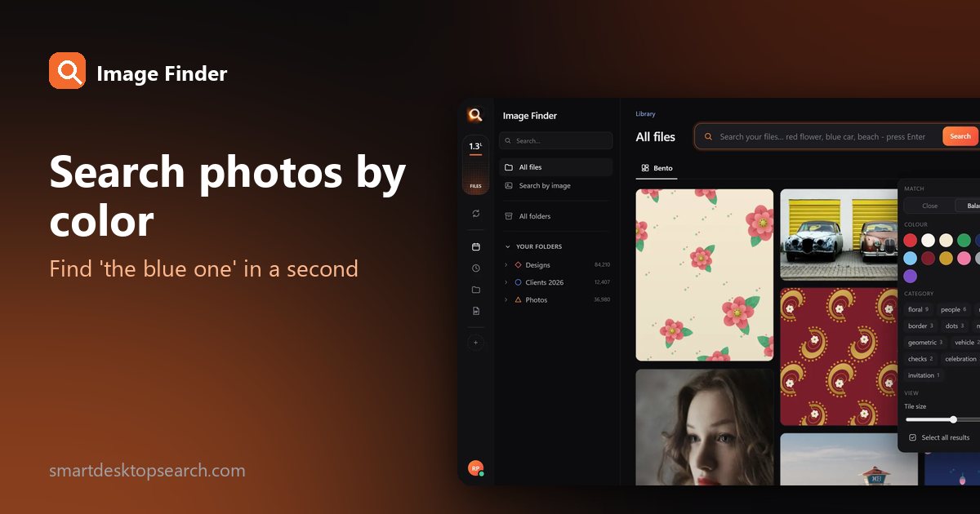980x514 pixels.
Task: Filter by the invitation category chip
Action: 924,375
